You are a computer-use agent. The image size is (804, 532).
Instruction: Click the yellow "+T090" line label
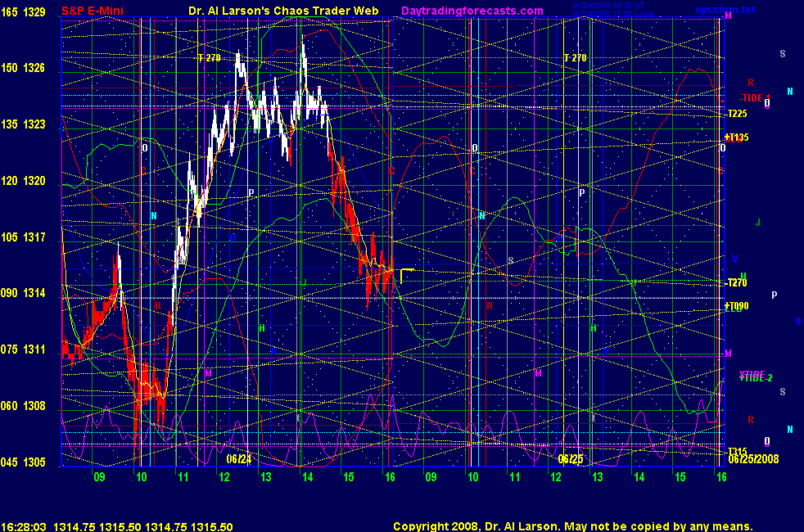click(x=736, y=306)
